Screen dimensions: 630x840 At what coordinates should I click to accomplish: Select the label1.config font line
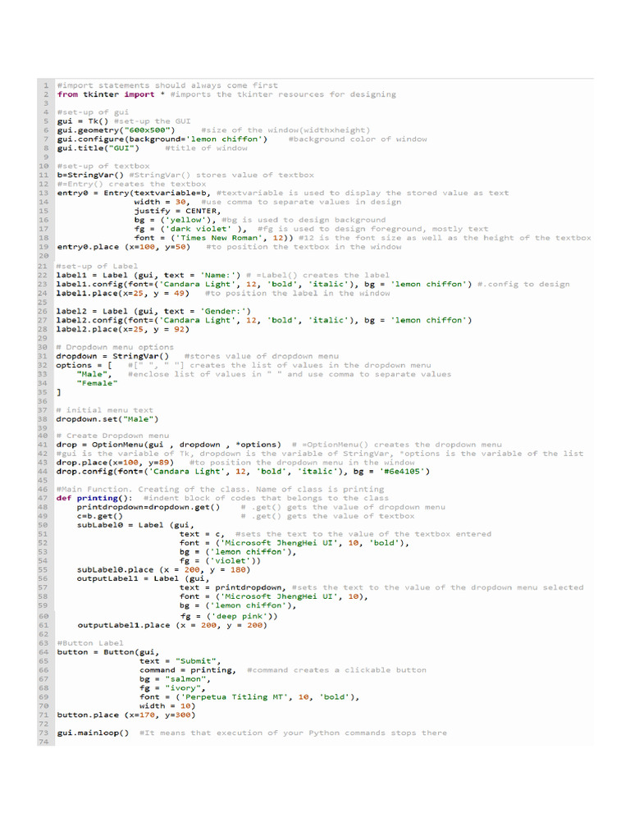click(x=264, y=285)
